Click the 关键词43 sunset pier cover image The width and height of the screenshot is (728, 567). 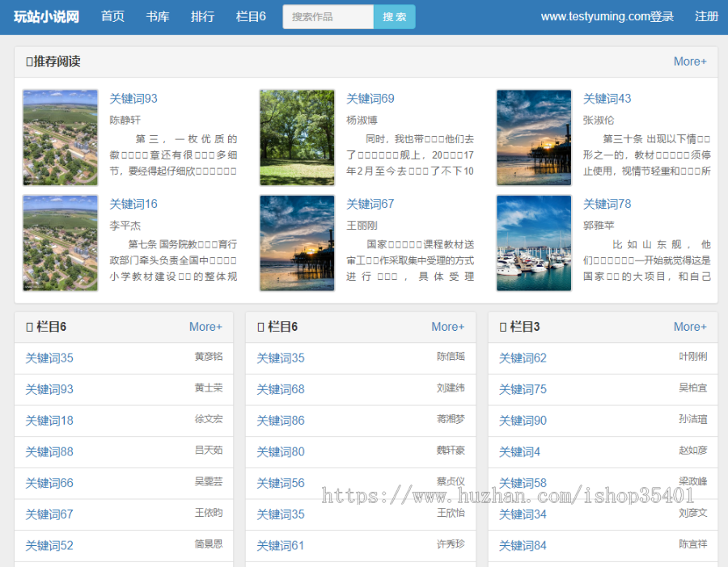534,138
